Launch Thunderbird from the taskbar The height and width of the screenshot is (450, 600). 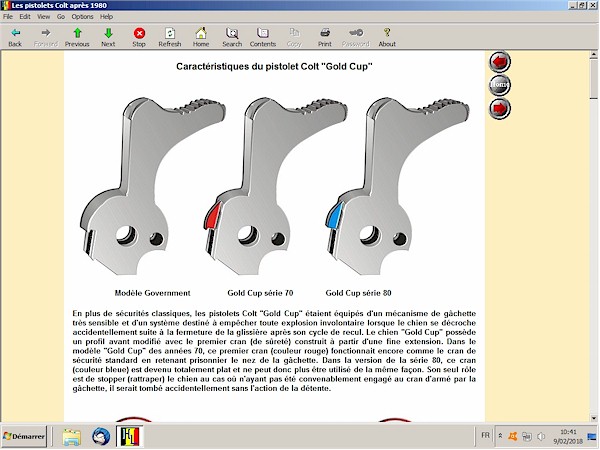[101, 437]
